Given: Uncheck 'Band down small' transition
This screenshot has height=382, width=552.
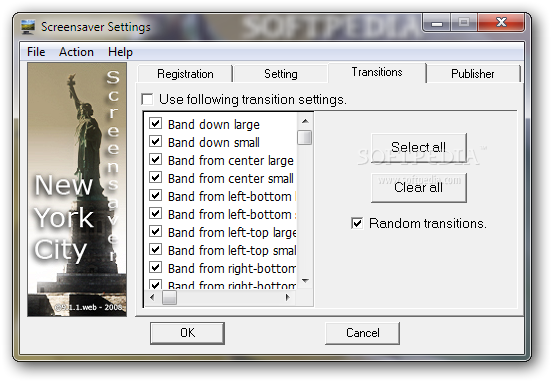Looking at the screenshot, I should 155,142.
